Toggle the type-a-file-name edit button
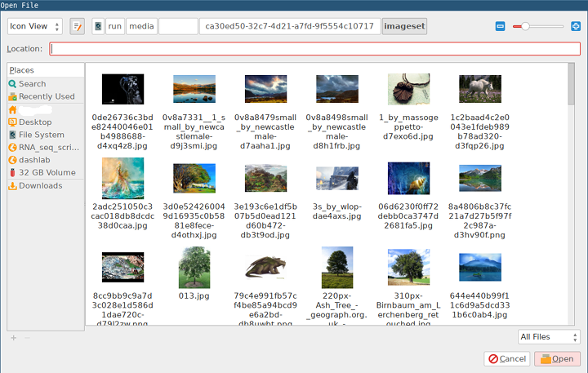 tap(78, 26)
